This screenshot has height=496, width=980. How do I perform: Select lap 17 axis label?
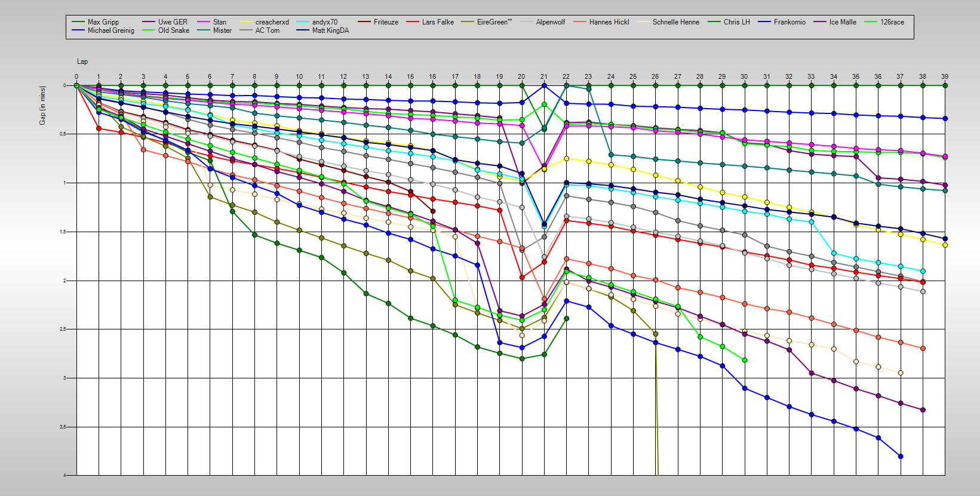455,76
